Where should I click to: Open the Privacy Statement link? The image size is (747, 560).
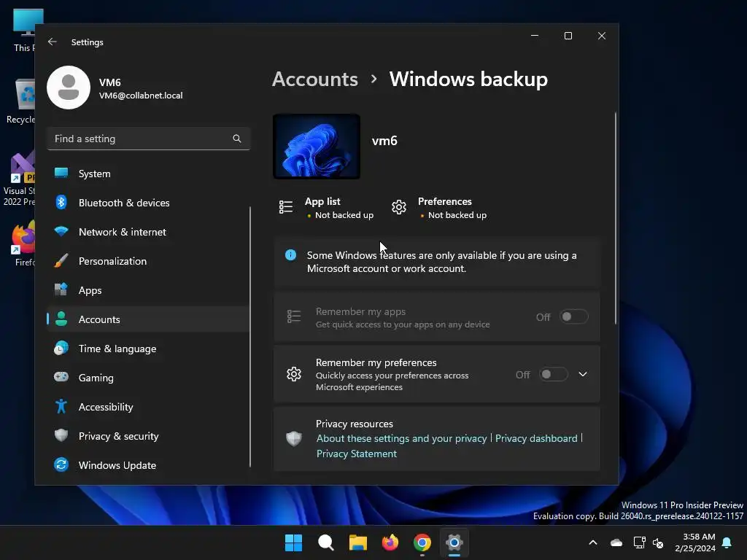pyautogui.click(x=356, y=454)
